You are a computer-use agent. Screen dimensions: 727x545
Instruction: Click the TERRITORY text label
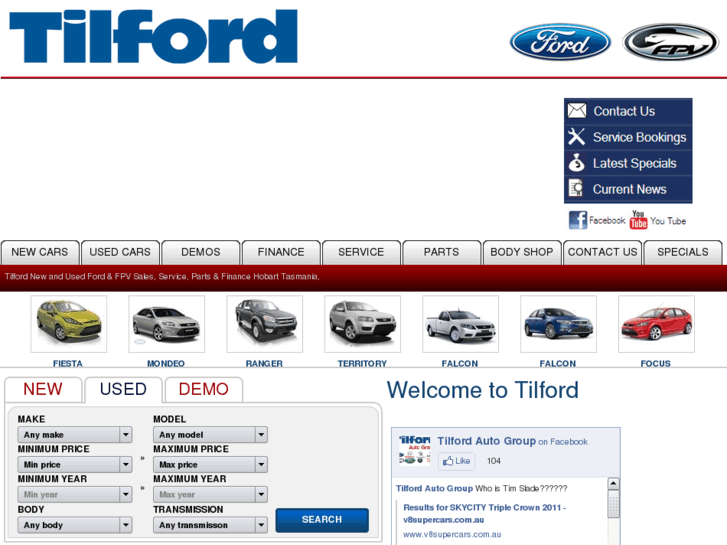(362, 364)
